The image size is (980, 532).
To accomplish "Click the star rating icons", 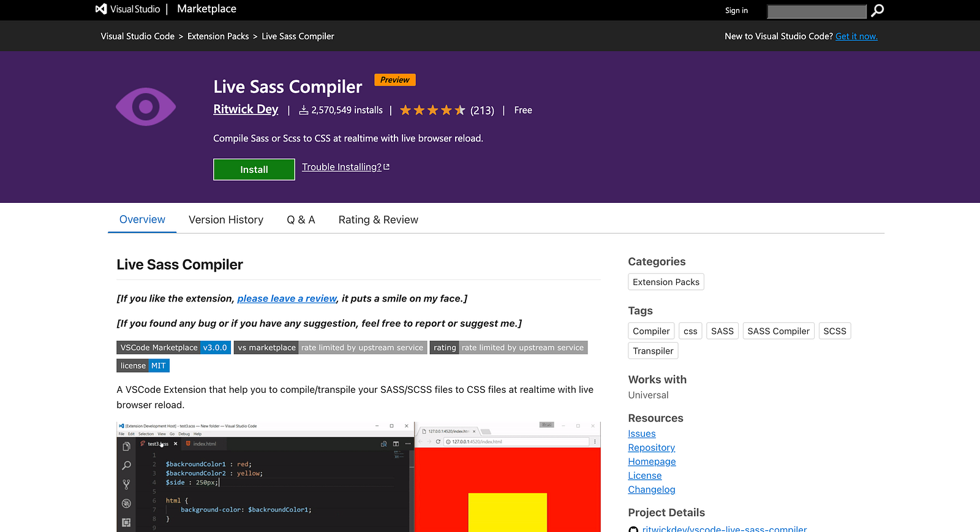I will (x=432, y=110).
